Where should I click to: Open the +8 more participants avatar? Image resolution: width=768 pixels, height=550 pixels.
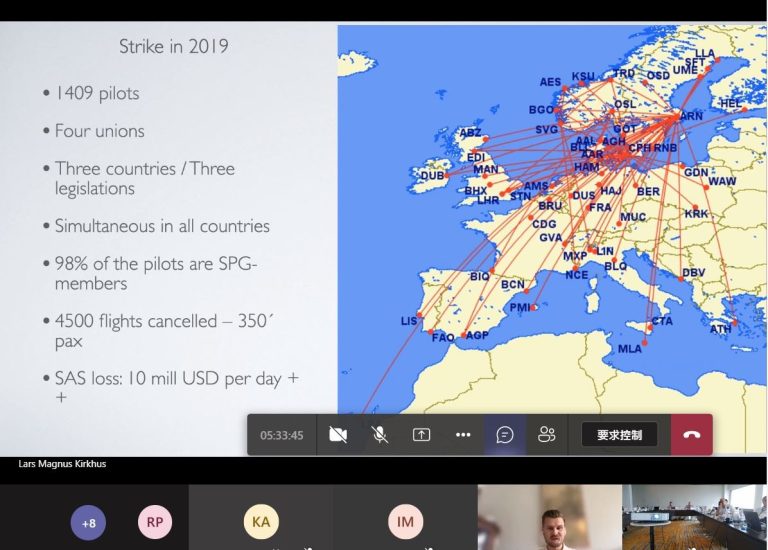[88, 523]
